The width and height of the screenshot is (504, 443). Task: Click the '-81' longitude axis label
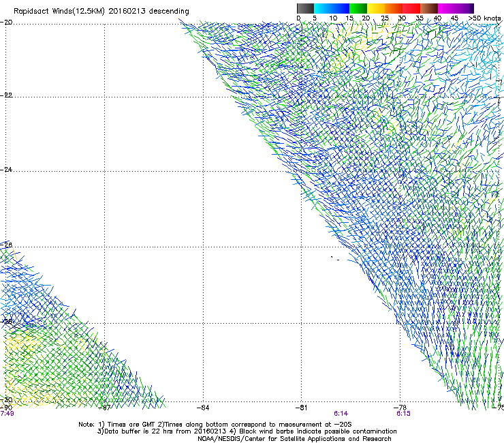[302, 408]
